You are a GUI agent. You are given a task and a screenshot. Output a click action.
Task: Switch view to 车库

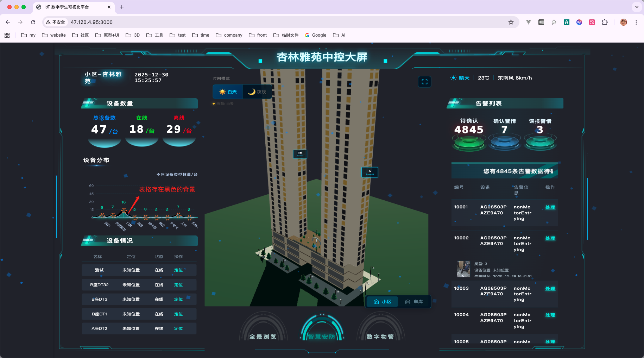[x=414, y=302]
